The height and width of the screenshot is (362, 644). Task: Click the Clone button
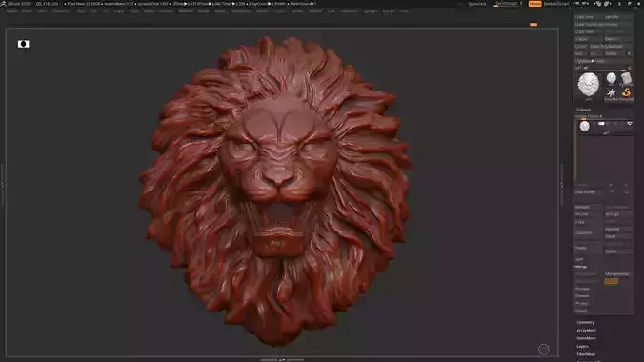[x=581, y=47]
